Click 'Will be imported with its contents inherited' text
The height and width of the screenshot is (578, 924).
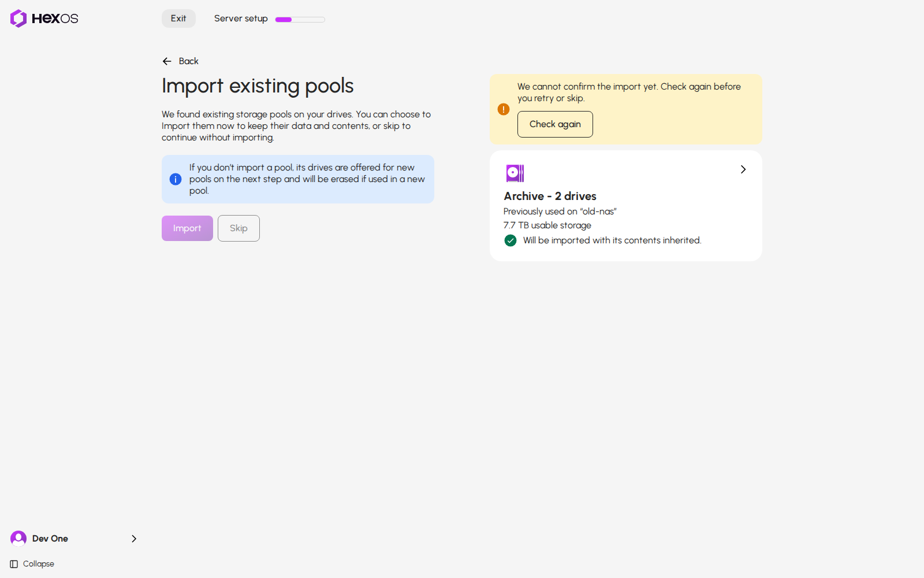pos(612,240)
